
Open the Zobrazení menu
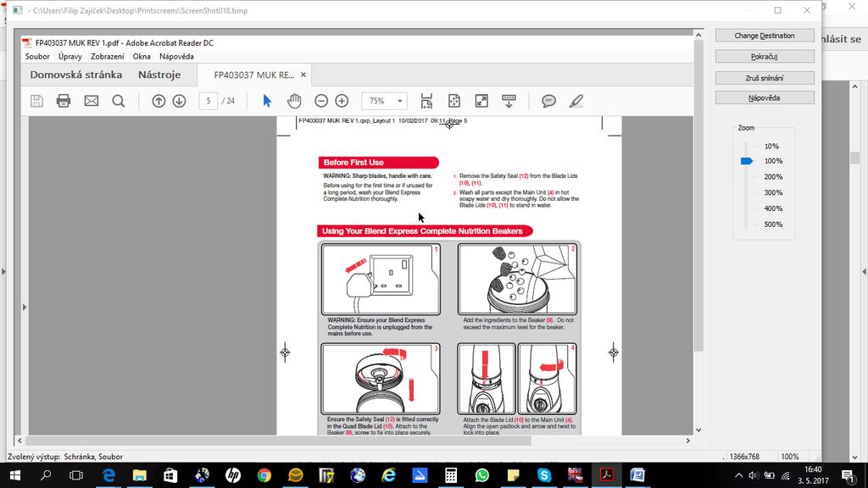[x=108, y=57]
